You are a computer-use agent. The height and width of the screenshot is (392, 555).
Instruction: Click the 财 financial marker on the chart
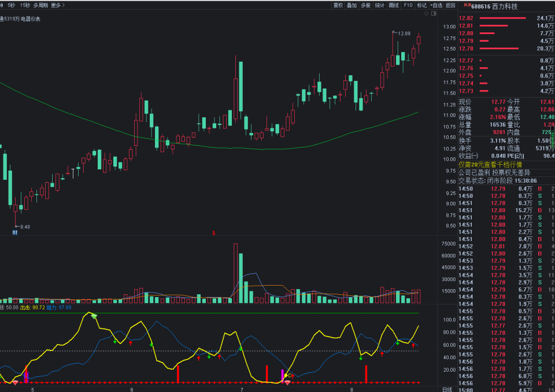pyautogui.click(x=14, y=233)
